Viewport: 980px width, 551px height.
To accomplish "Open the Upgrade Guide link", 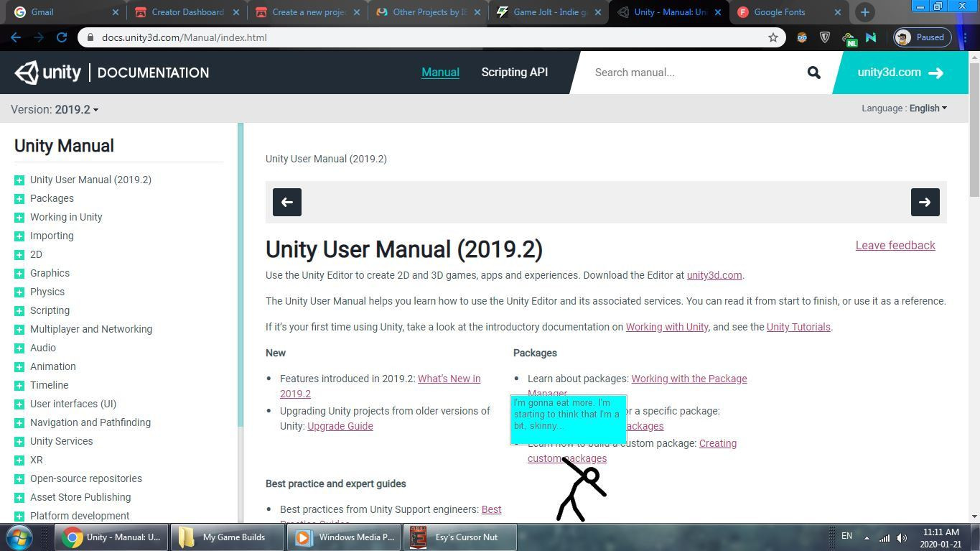I will click(x=340, y=426).
